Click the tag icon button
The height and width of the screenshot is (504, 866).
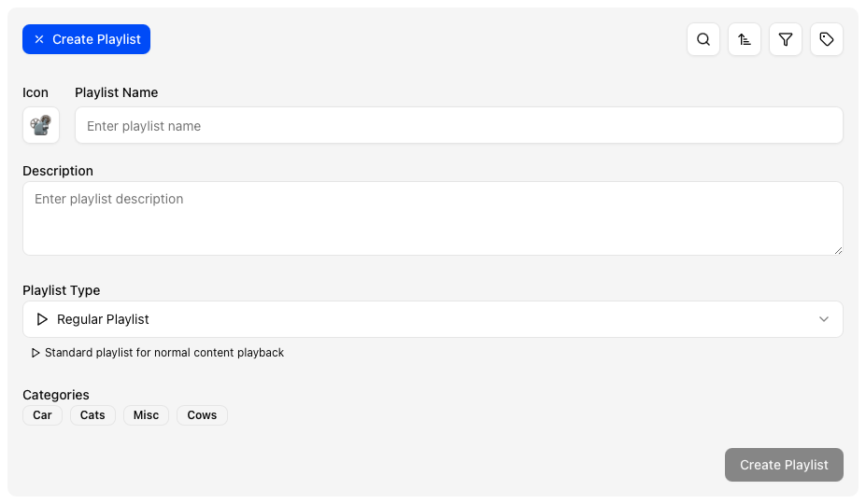point(827,39)
